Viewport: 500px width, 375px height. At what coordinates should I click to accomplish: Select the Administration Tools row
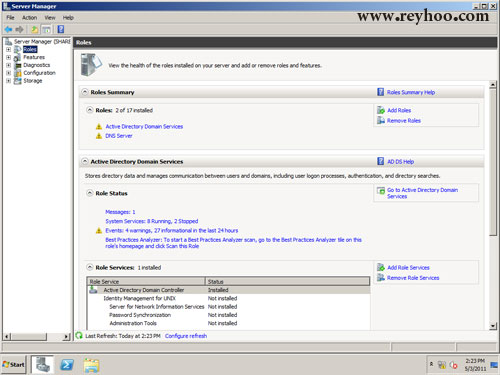(228, 323)
